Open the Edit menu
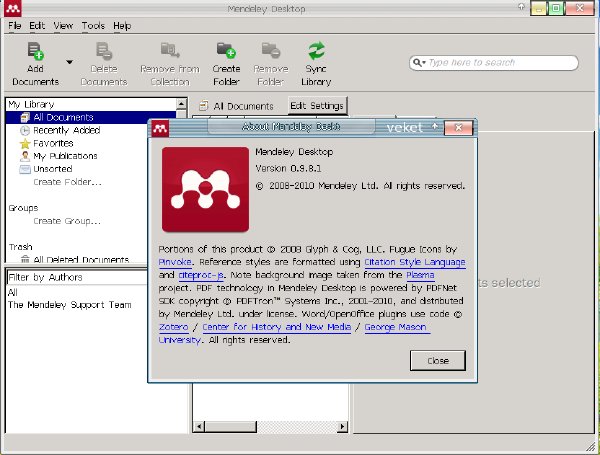The image size is (600, 455). pos(37,26)
